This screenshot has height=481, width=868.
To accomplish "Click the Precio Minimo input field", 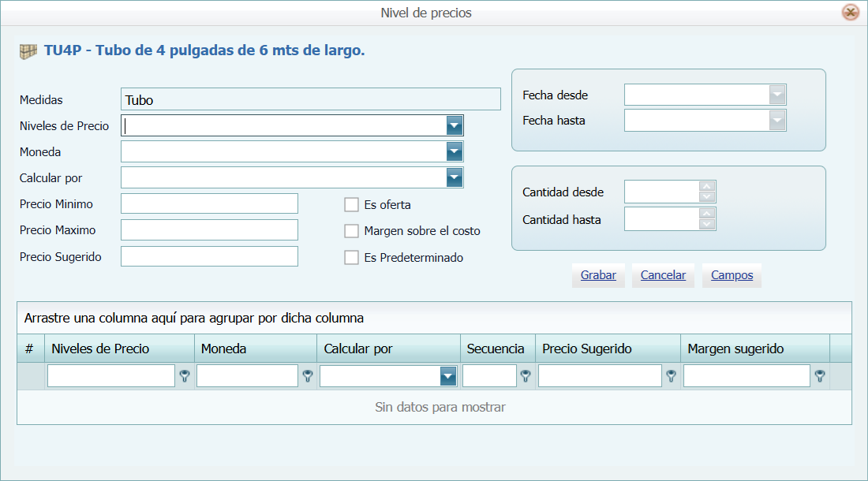I will pos(209,203).
